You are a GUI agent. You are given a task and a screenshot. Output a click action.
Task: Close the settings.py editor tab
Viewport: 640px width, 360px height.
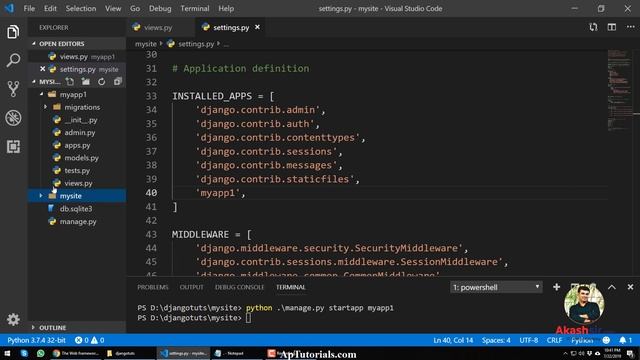258,27
